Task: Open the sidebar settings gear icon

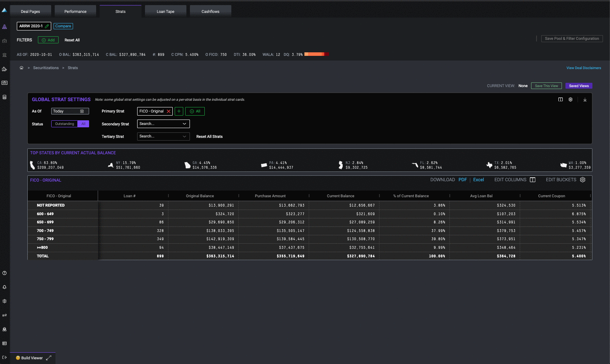Action: 4,301
